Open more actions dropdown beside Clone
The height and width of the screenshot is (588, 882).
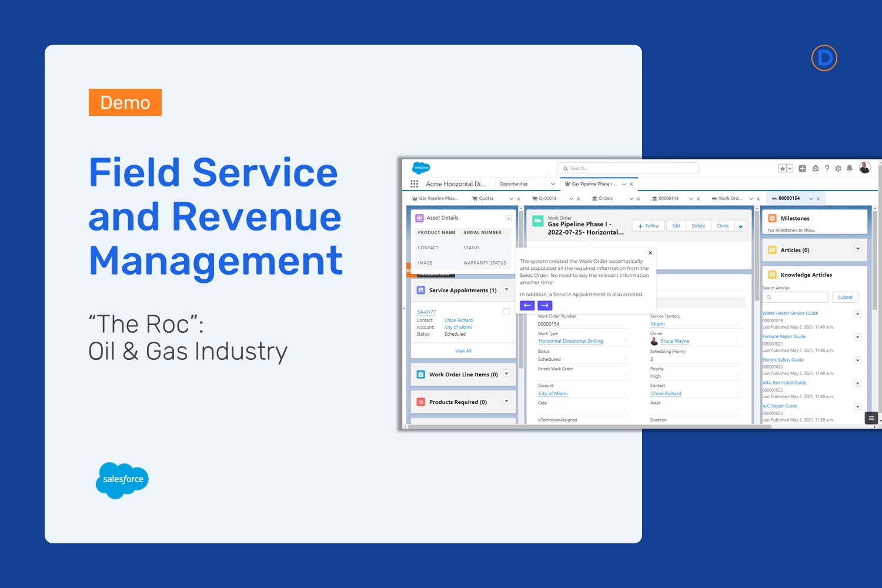pyautogui.click(x=740, y=226)
